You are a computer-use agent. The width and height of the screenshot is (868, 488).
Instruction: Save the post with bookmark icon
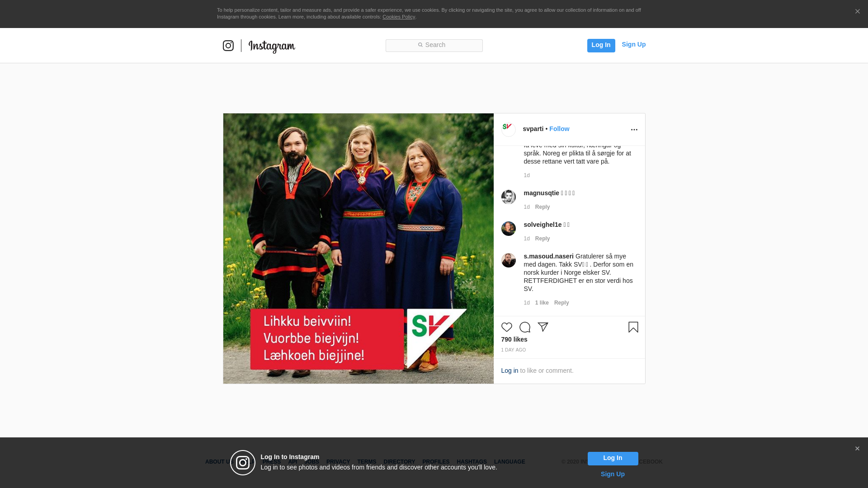[x=633, y=327]
